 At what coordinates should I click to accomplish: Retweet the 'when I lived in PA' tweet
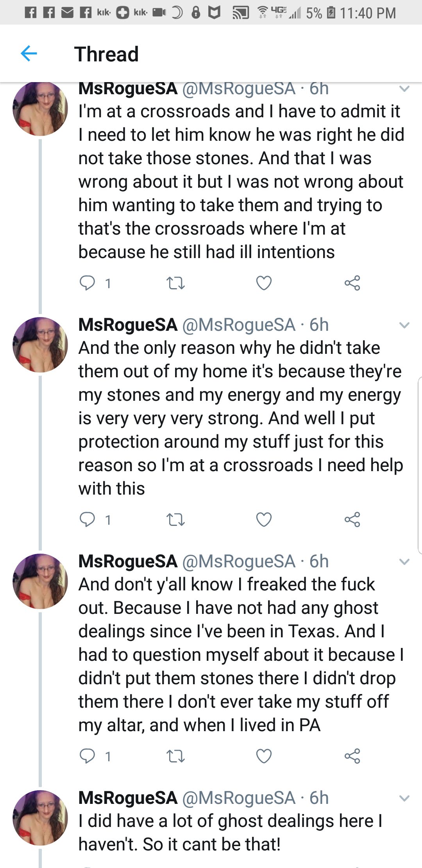175,756
